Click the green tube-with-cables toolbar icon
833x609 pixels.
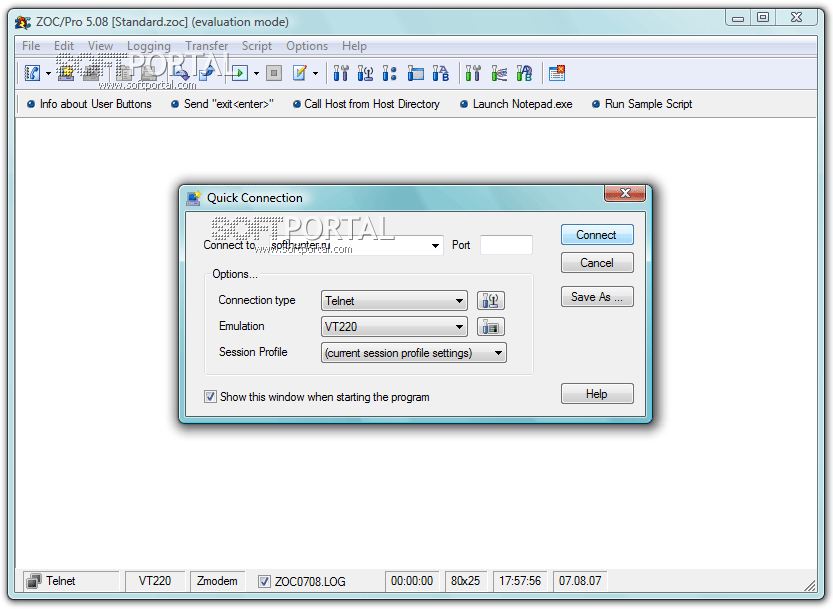tap(499, 73)
